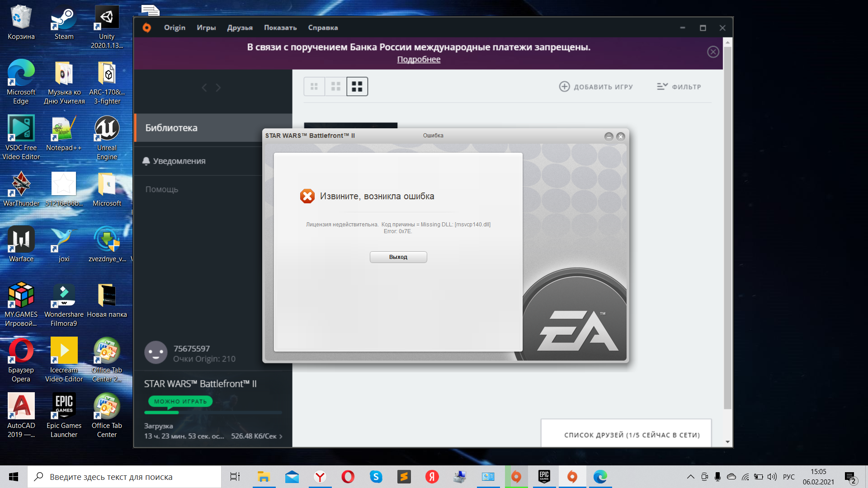This screenshot has width=868, height=488.
Task: Click the Можно играть badge
Action: coord(180,401)
